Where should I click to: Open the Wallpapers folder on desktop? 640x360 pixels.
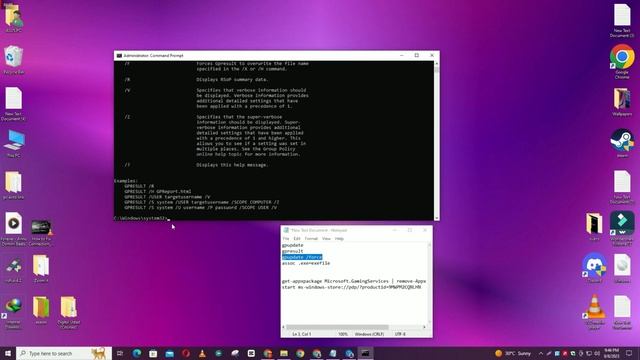622,102
